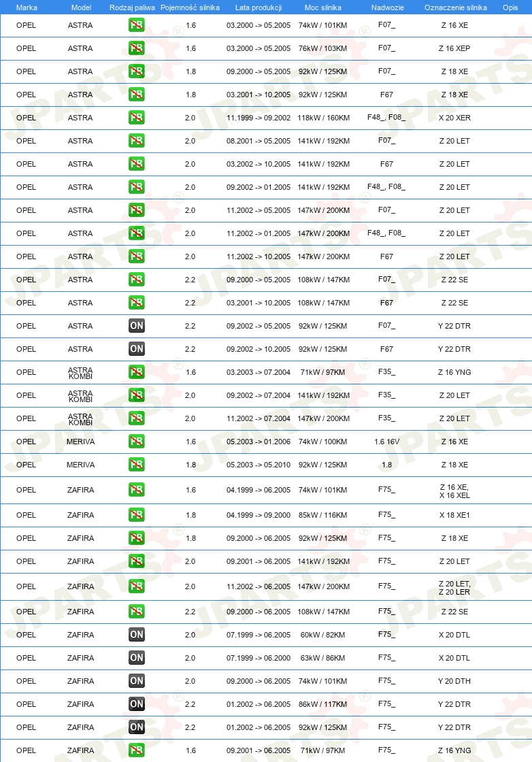Click petrol icon for Zafira X 18 XE1

click(137, 514)
